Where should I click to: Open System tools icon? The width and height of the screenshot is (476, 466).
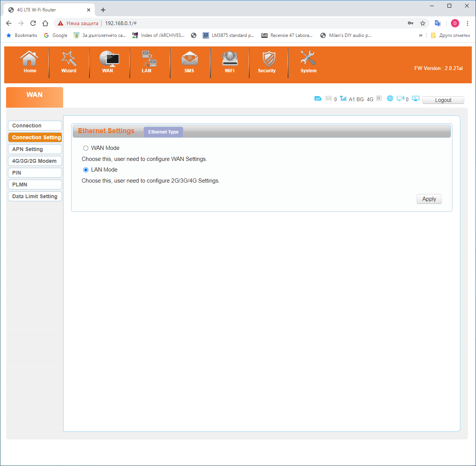pos(308,59)
